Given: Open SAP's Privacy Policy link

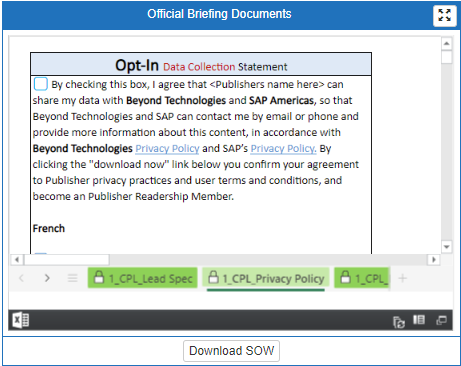Looking at the screenshot, I should (283, 148).
